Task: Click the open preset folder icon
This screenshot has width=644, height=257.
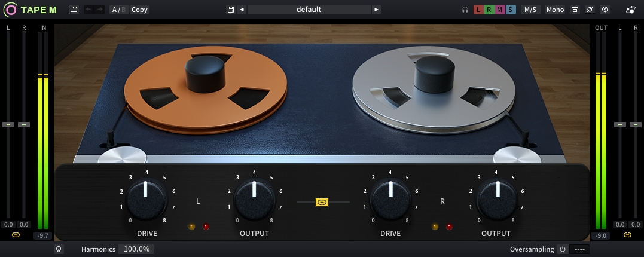Action: pos(74,10)
